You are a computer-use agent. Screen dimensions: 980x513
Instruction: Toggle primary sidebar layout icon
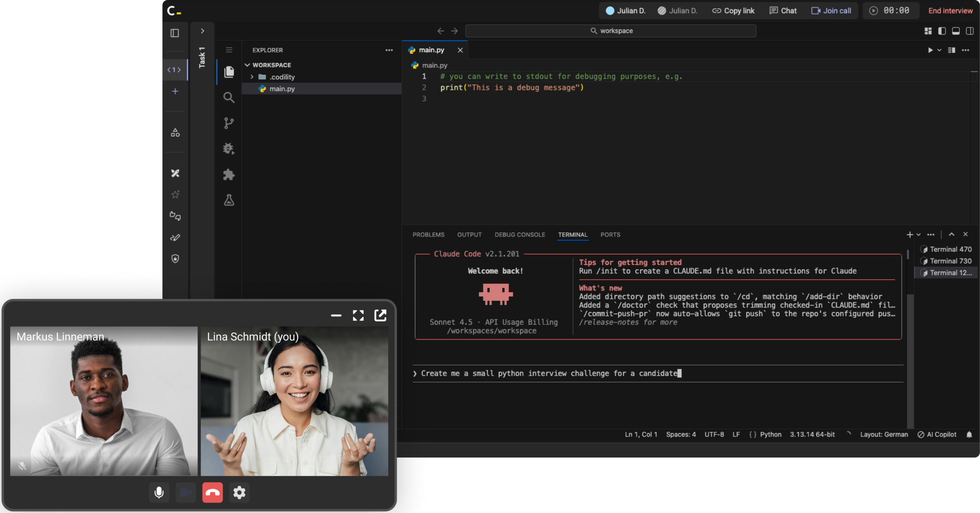942,31
